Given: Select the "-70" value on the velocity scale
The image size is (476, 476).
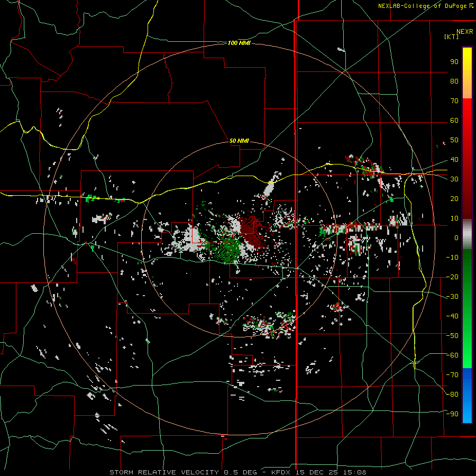Looking at the screenshot, I should [x=452, y=375].
